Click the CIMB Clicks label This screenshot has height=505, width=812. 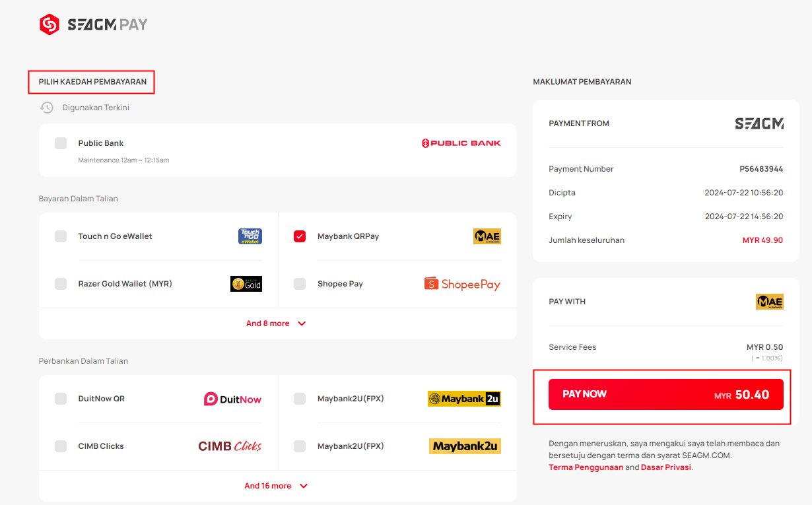101,446
